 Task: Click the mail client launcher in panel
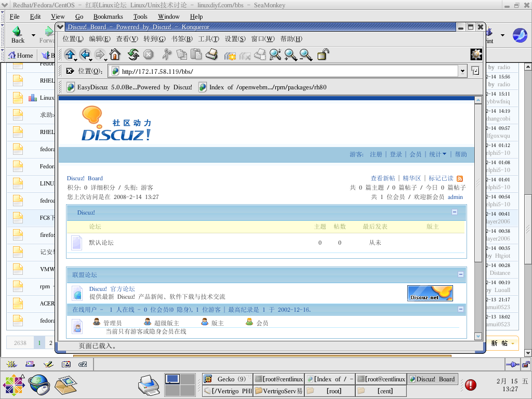(66, 385)
